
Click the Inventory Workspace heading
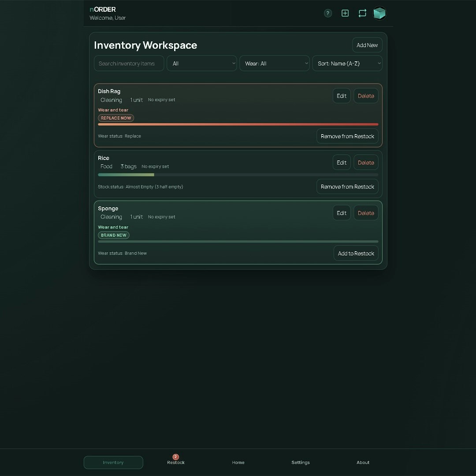[145, 45]
